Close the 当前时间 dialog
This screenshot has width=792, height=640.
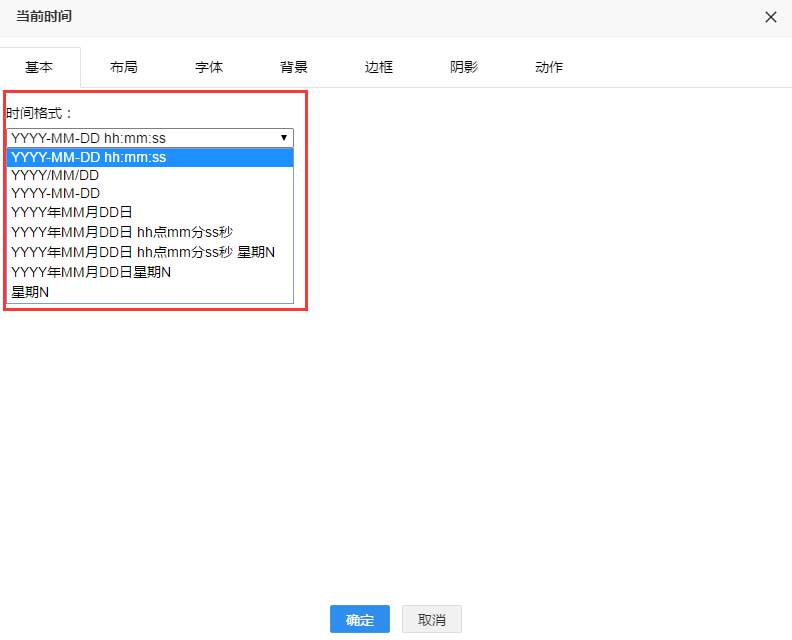(770, 17)
